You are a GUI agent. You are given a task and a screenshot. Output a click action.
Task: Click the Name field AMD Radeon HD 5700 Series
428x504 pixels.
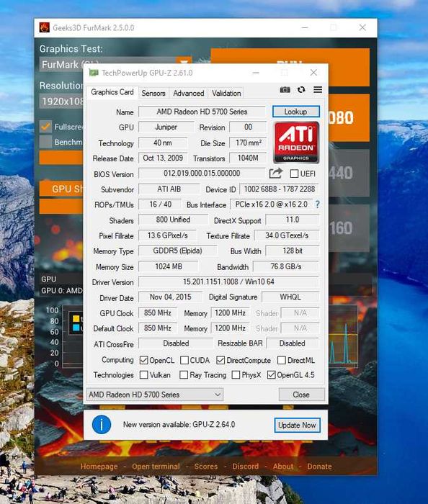point(202,112)
